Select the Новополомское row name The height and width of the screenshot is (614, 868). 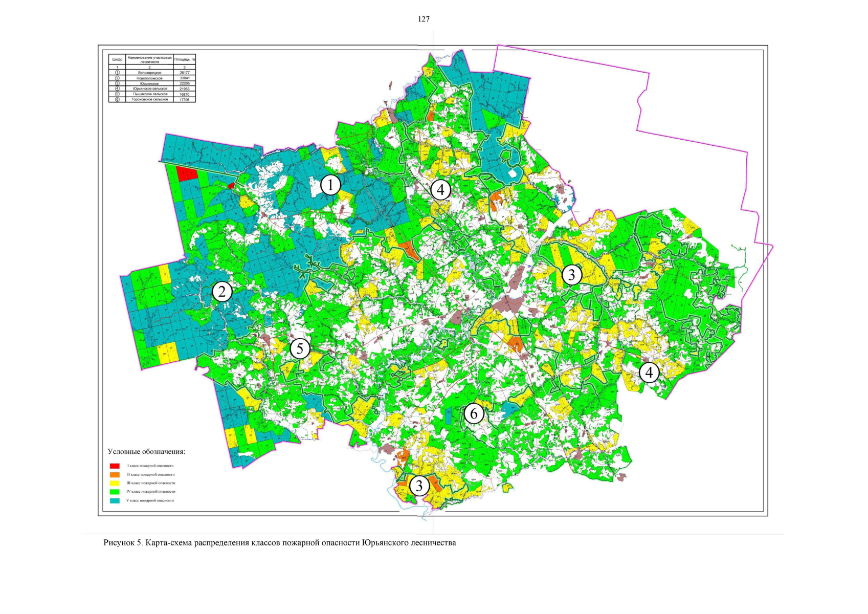(149, 78)
